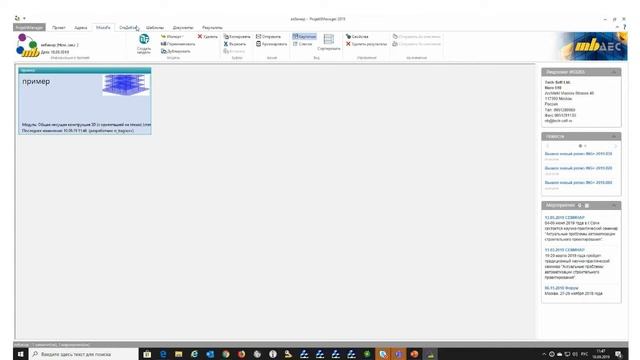Switch to Список view mode
The width and height of the screenshot is (640, 360).
tap(302, 44)
